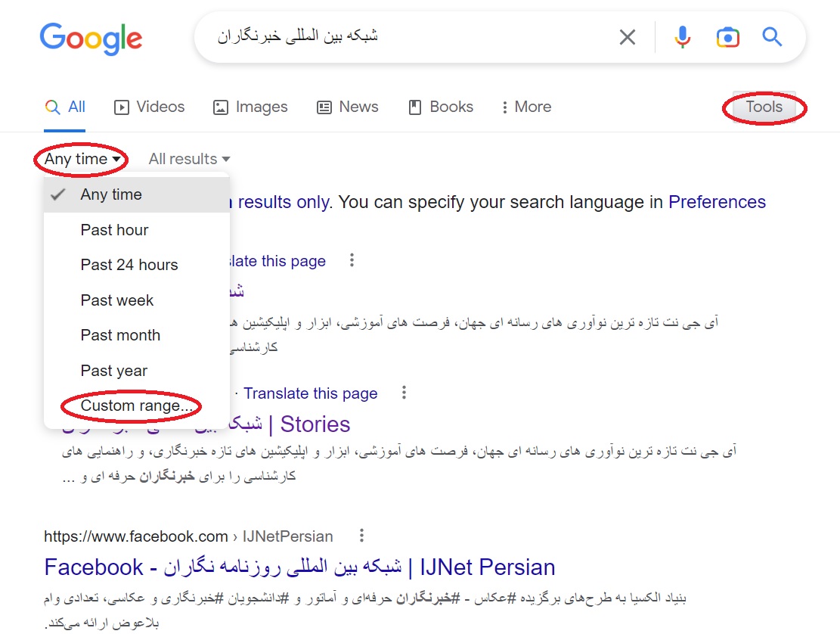This screenshot has height=634, width=840.
Task: Choose Past 24 hours filter
Action: pos(129,265)
